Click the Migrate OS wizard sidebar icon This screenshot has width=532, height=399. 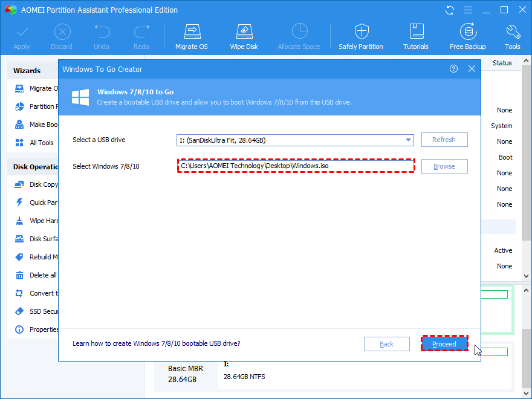coord(19,88)
